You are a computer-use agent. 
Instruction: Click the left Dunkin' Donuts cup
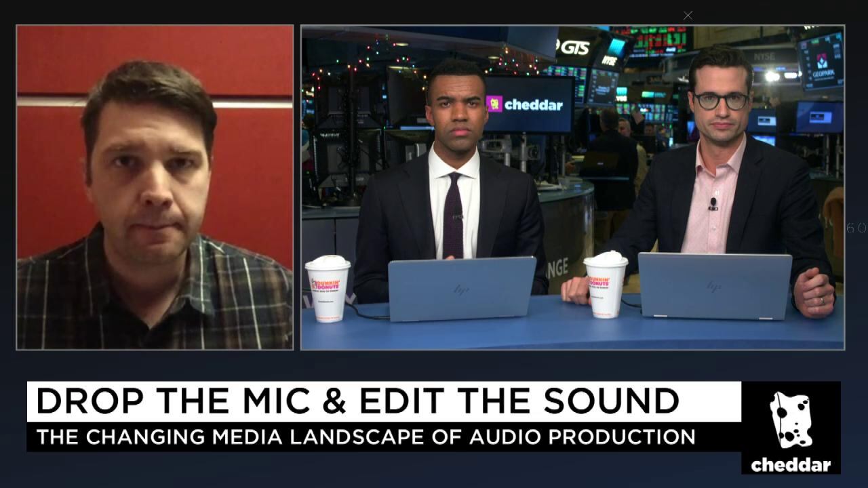[328, 288]
